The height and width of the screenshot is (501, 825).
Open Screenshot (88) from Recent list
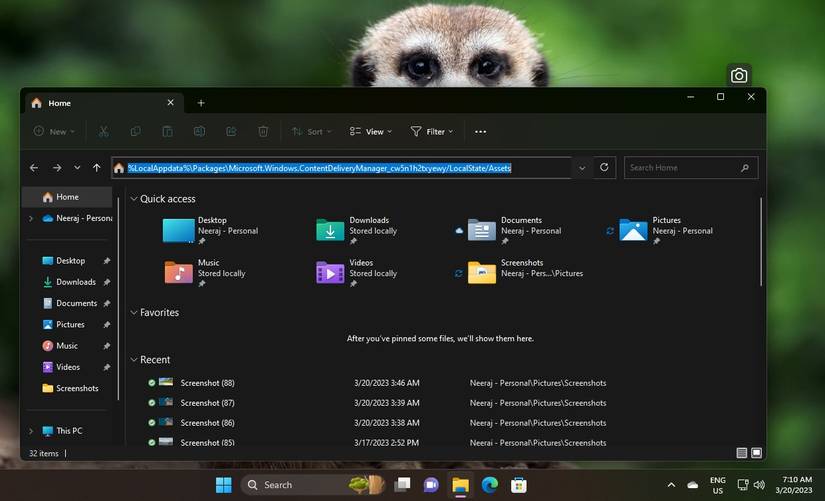[x=207, y=383]
